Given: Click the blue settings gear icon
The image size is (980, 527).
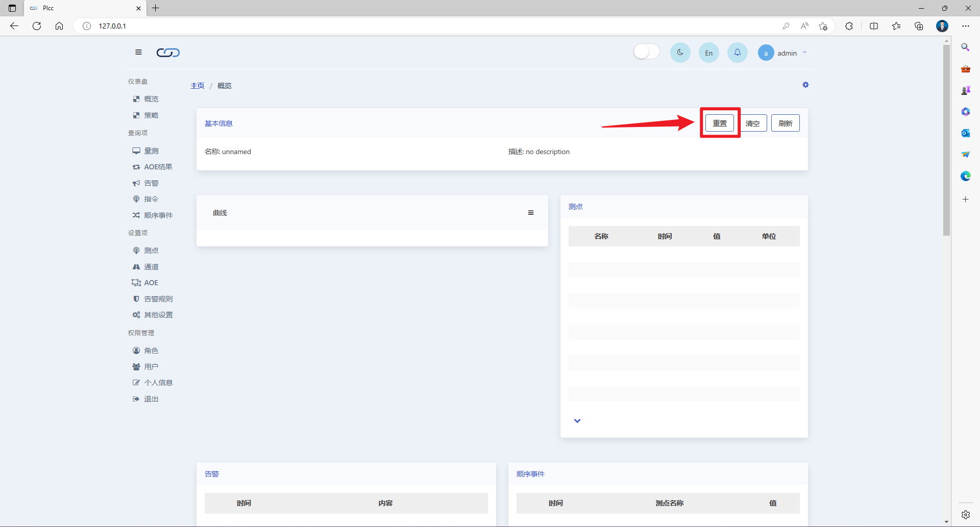Looking at the screenshot, I should [x=805, y=85].
